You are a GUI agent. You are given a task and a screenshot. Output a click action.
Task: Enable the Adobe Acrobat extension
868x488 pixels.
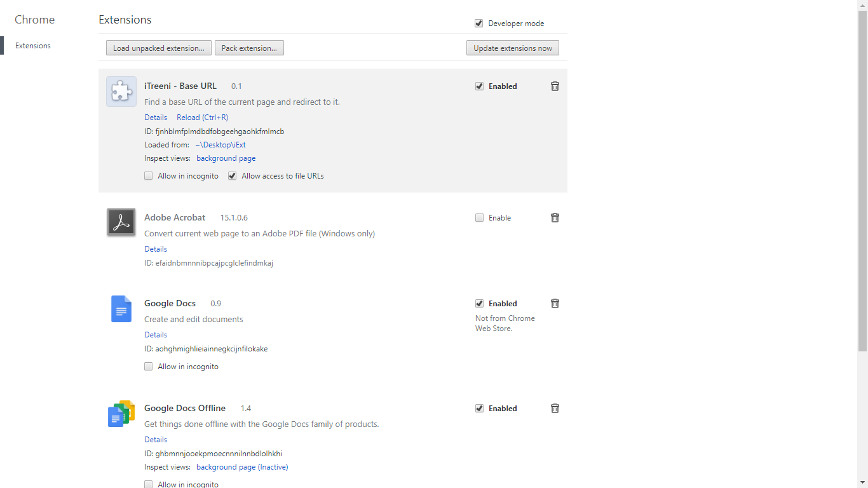[x=479, y=218]
